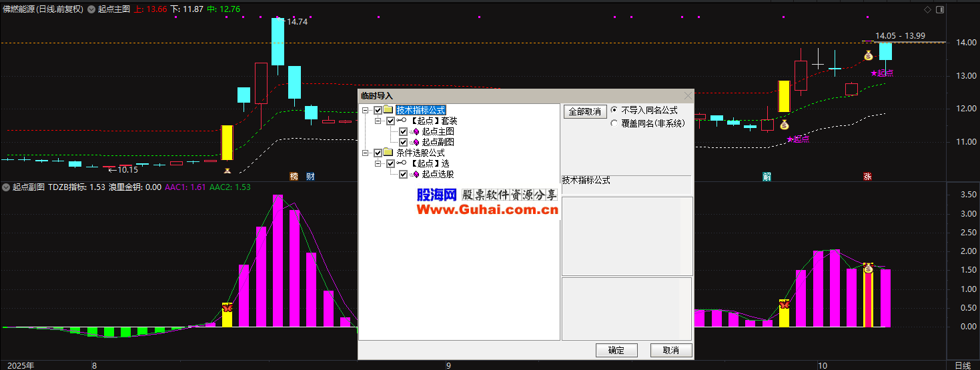Click the 起点主图 indicator dropdown arrow icon
The width and height of the screenshot is (980, 370).
(91, 9)
